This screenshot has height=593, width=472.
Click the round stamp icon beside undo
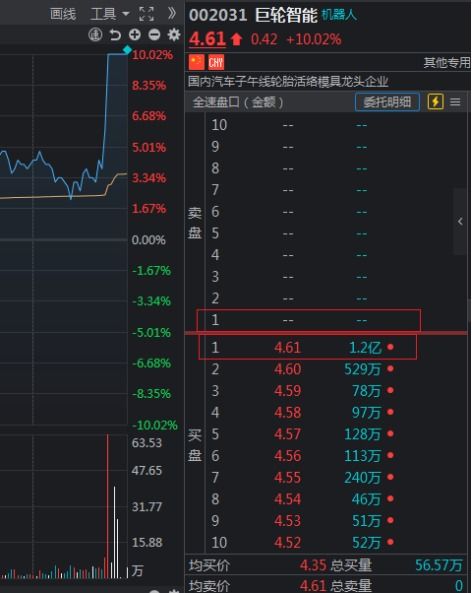[x=95, y=35]
